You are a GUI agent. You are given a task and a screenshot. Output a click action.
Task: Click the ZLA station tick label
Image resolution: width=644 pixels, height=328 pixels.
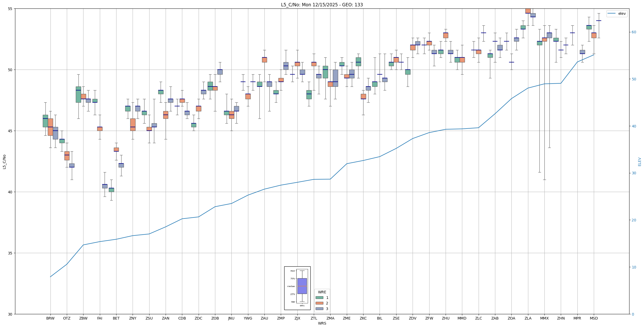click(x=528, y=318)
